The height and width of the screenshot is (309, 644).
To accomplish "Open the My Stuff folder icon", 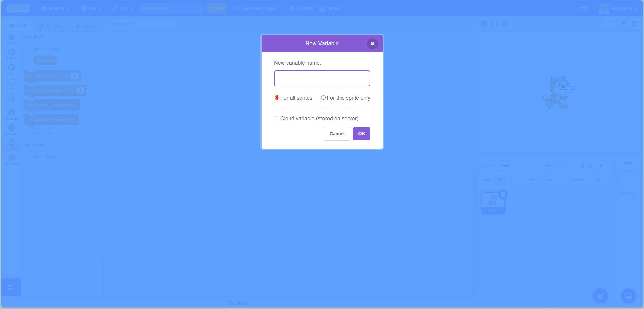I will [x=583, y=8].
